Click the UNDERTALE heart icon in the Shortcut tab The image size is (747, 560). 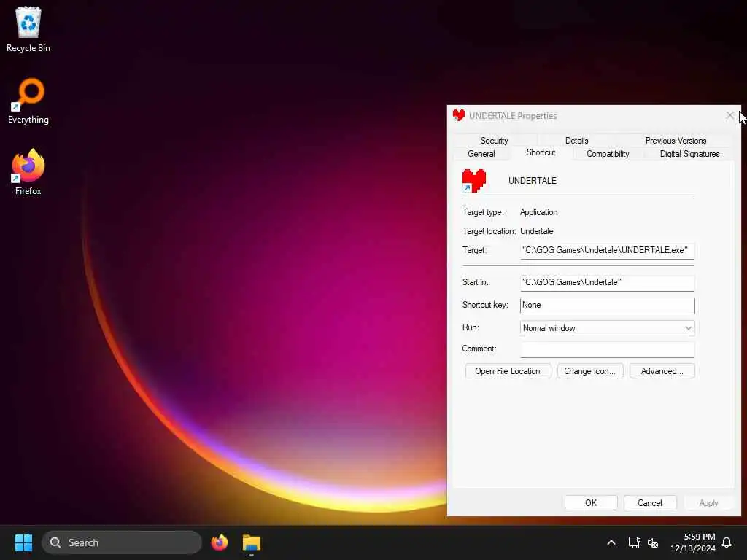(x=473, y=181)
